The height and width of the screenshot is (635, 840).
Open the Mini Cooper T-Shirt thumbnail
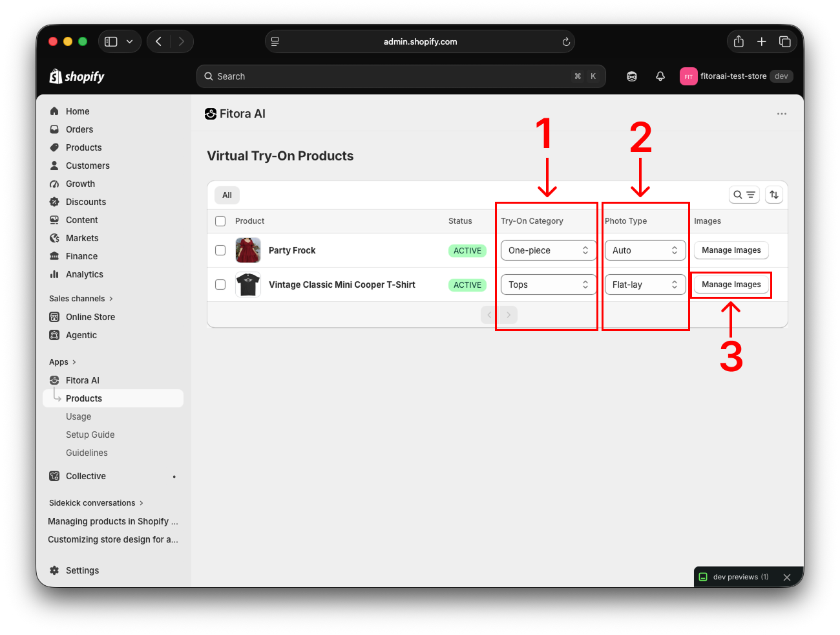(x=248, y=285)
